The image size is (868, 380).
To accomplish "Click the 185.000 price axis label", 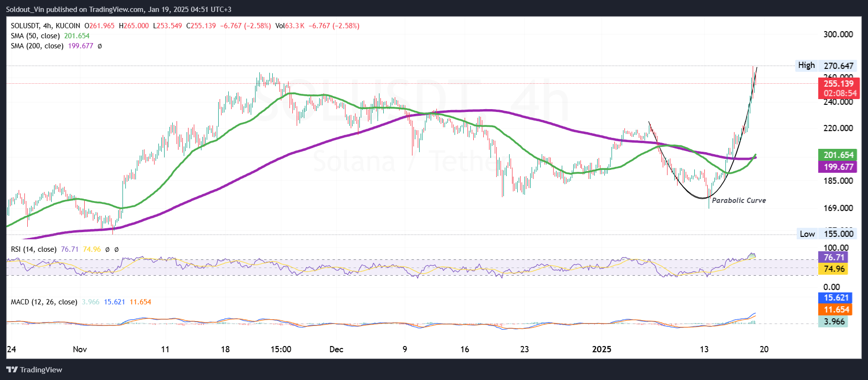I will tap(838, 181).
